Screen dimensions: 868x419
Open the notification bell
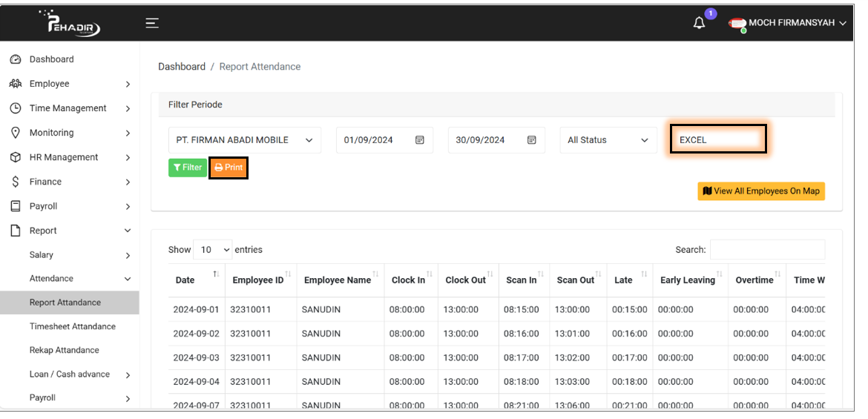[699, 23]
